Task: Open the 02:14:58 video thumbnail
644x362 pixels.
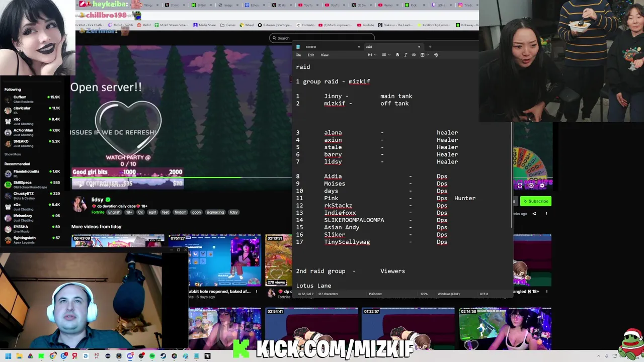Action: pyautogui.click(x=505, y=328)
